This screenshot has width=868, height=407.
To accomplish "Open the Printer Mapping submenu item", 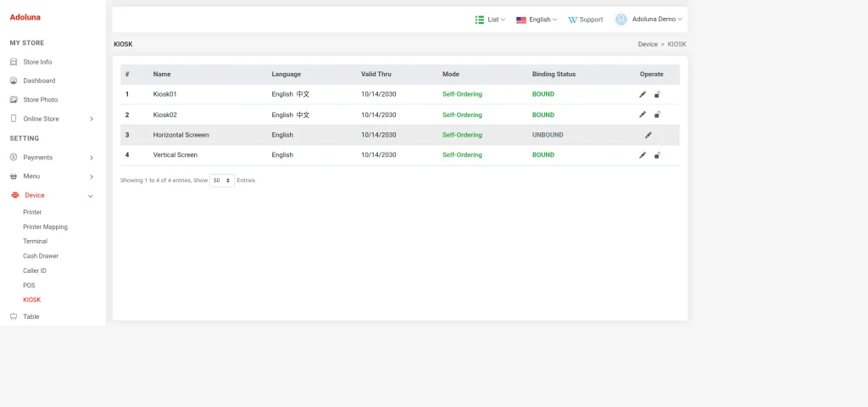I will click(x=46, y=227).
